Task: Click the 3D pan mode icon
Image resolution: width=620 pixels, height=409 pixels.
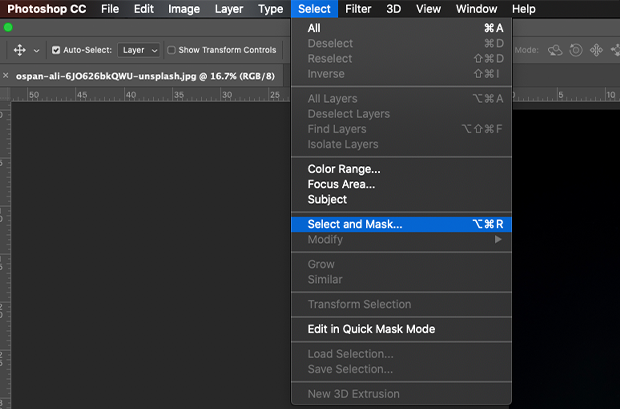Action: tap(596, 50)
